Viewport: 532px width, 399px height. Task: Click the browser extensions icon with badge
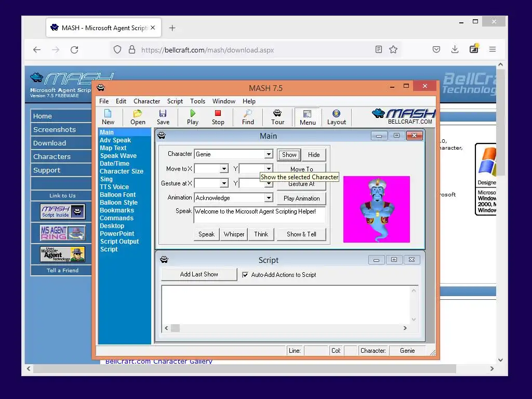(474, 49)
